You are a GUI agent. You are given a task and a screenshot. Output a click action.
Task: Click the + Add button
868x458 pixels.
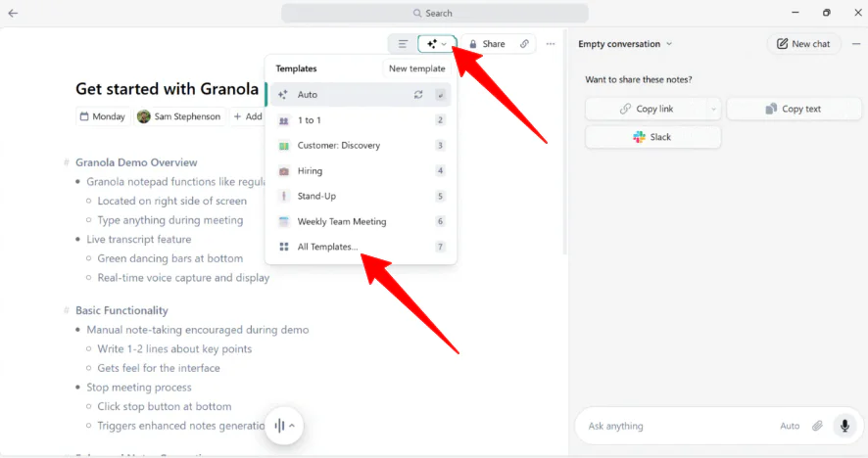point(248,116)
